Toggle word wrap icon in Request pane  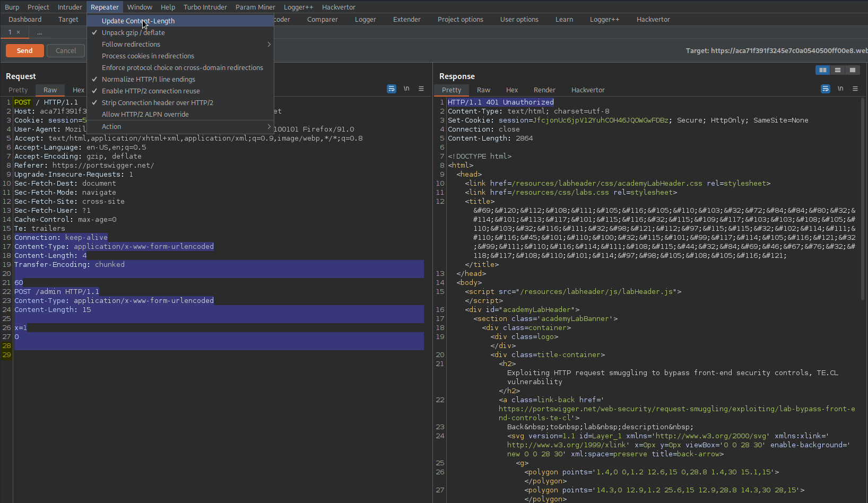392,89
